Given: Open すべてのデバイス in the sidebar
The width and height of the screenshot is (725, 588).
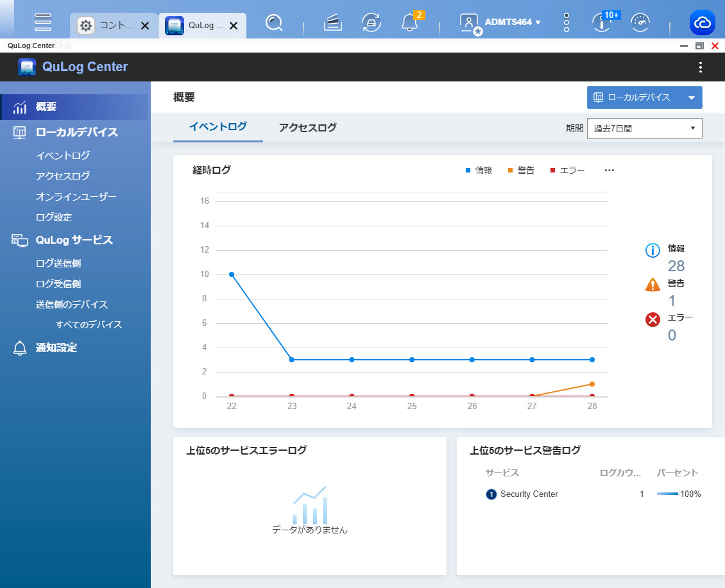Looking at the screenshot, I should pyautogui.click(x=89, y=325).
